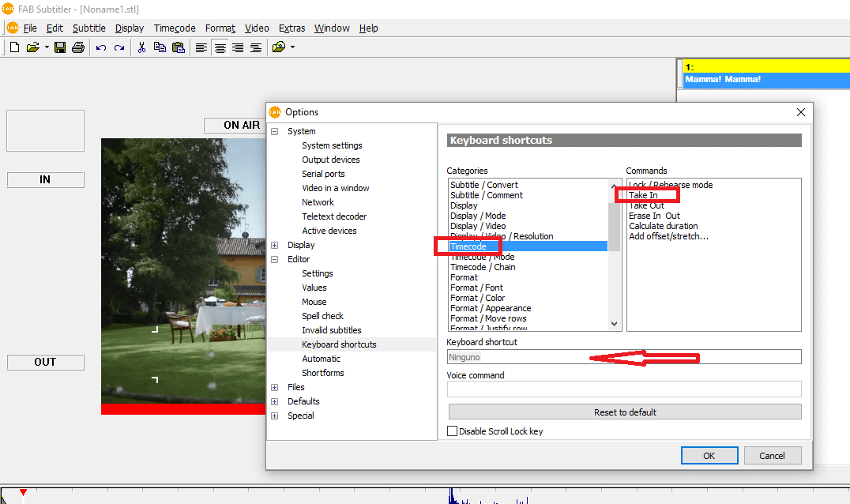Click the Print icon in toolbar

point(77,47)
